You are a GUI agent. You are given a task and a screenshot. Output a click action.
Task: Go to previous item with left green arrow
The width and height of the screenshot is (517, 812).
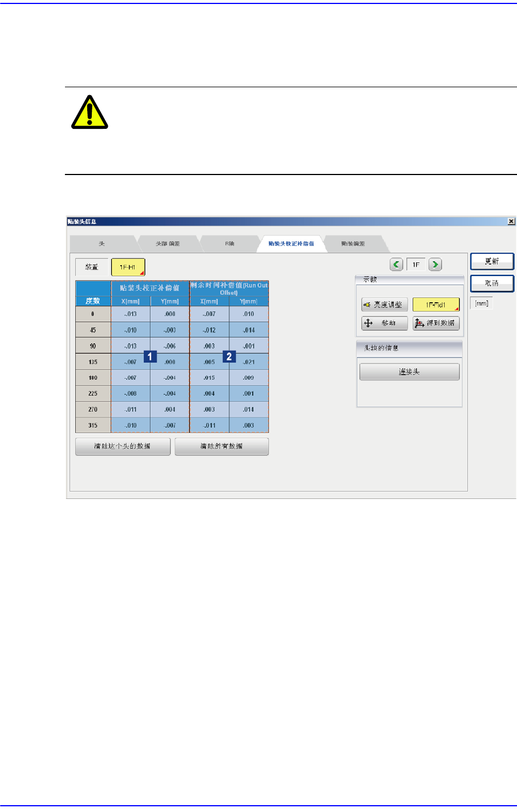pos(397,265)
